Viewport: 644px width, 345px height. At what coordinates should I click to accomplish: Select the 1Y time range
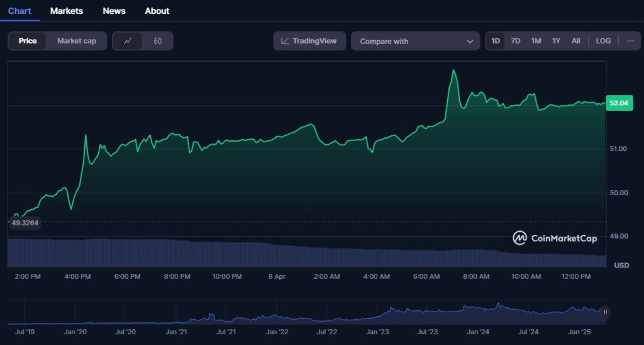[556, 41]
